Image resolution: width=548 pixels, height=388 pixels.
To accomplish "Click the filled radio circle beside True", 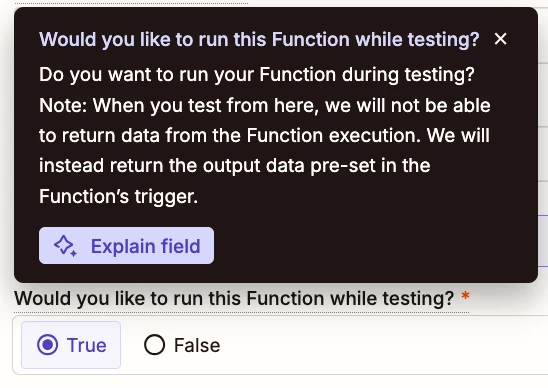I will [x=48, y=345].
